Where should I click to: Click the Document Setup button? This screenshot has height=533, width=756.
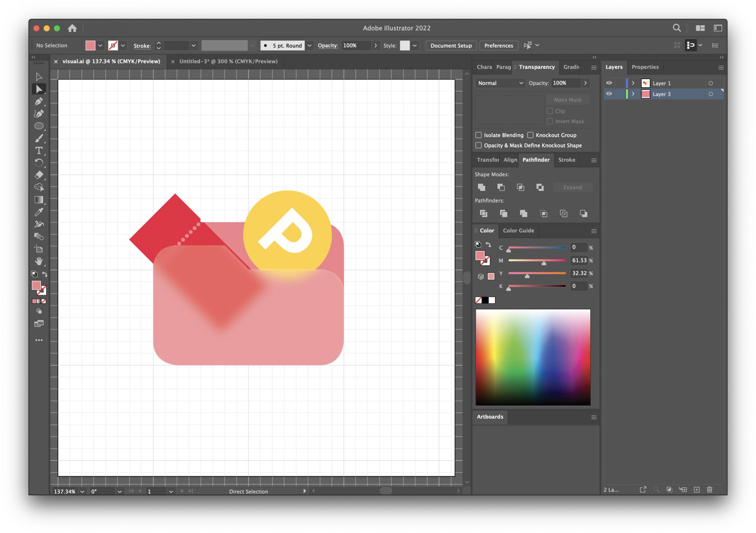coord(451,46)
